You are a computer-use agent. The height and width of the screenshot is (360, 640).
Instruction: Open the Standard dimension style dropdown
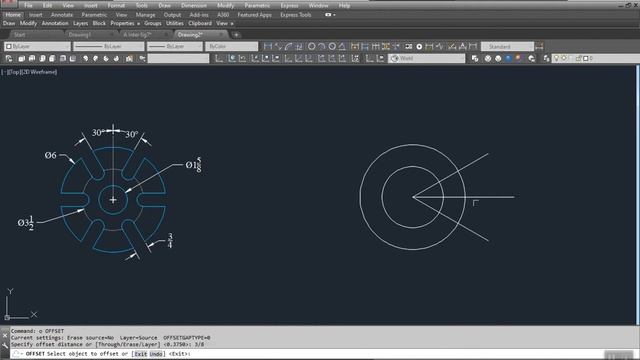(x=507, y=47)
